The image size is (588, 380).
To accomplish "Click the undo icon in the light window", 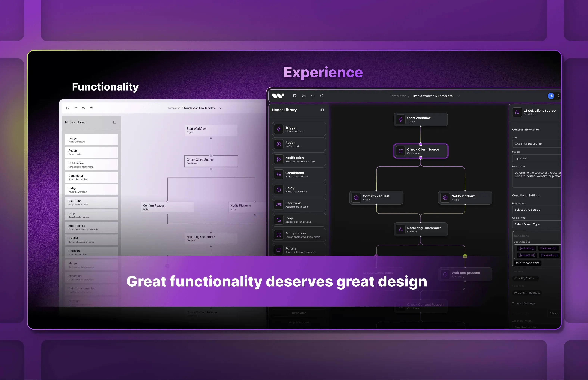I will tap(83, 108).
